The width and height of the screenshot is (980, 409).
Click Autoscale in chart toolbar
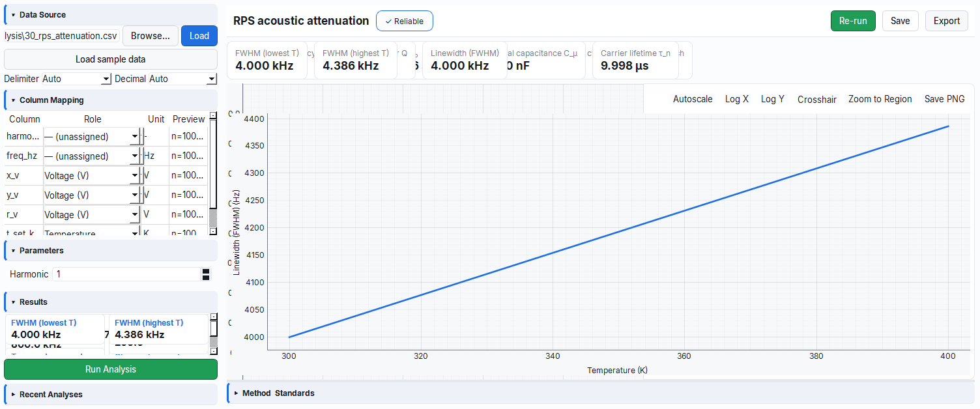693,99
